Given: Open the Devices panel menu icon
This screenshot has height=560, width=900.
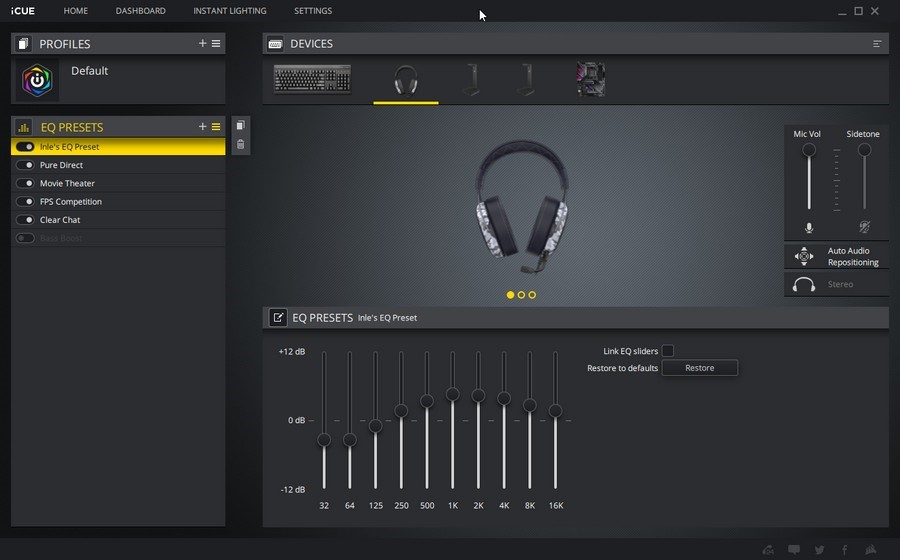Looking at the screenshot, I should point(877,44).
